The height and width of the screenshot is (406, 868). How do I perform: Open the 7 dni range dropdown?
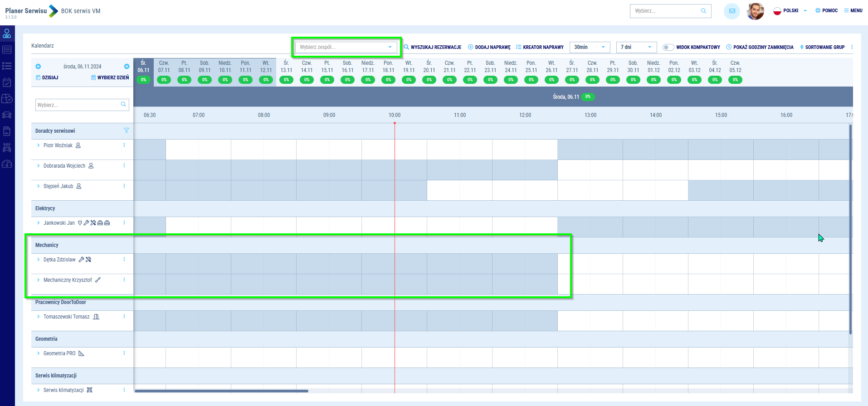(x=636, y=47)
